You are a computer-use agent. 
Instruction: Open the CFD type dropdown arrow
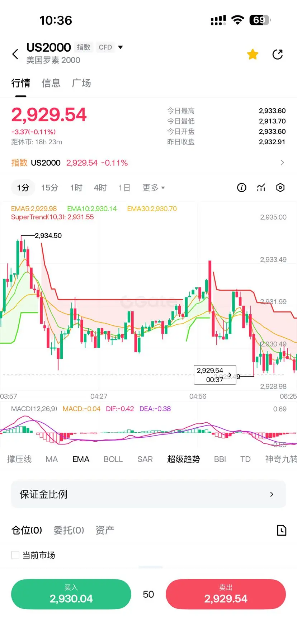[121, 47]
